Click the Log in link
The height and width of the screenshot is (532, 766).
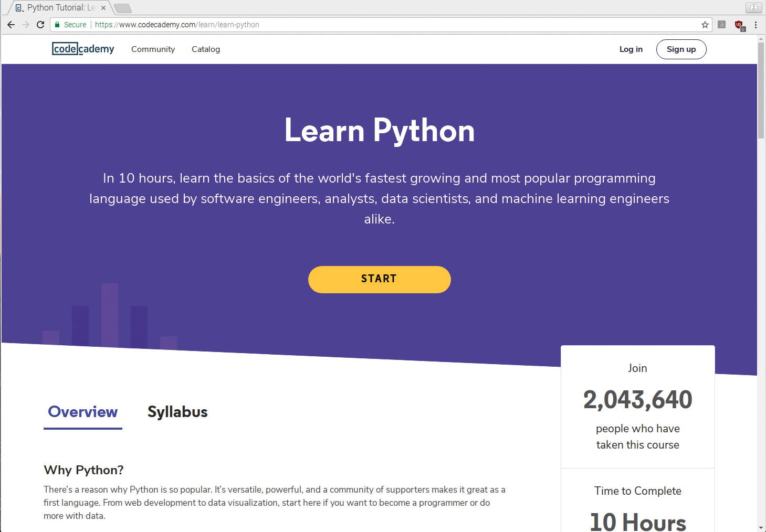[x=631, y=49]
